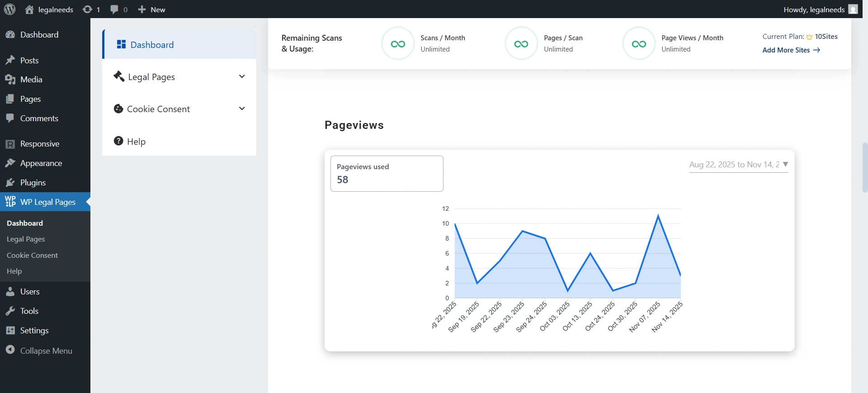Click the Responsive R icon
Viewport: 868px width, 393px height.
[x=10, y=144]
